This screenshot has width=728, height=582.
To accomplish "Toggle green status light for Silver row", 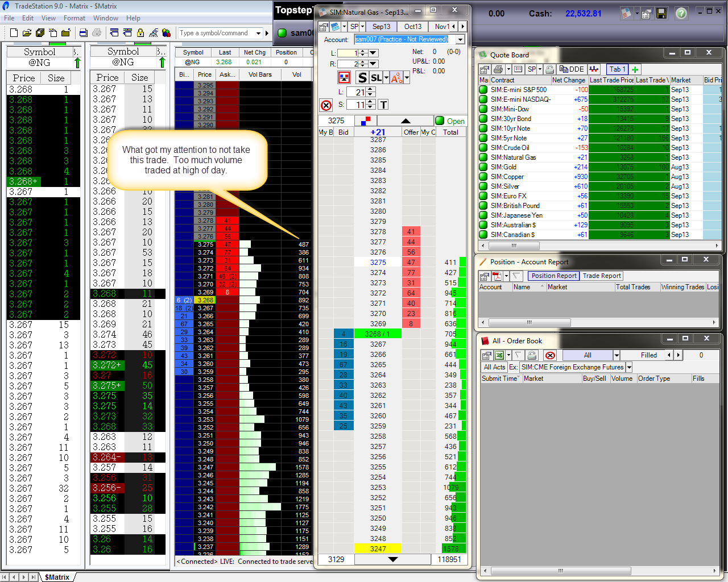I will 483,186.
